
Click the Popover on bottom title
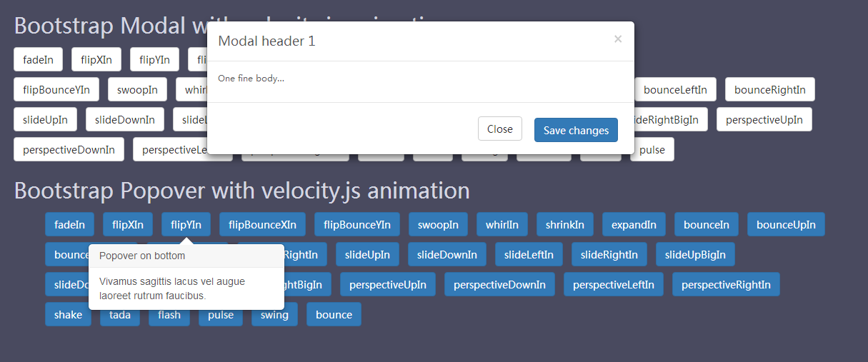pyautogui.click(x=142, y=256)
